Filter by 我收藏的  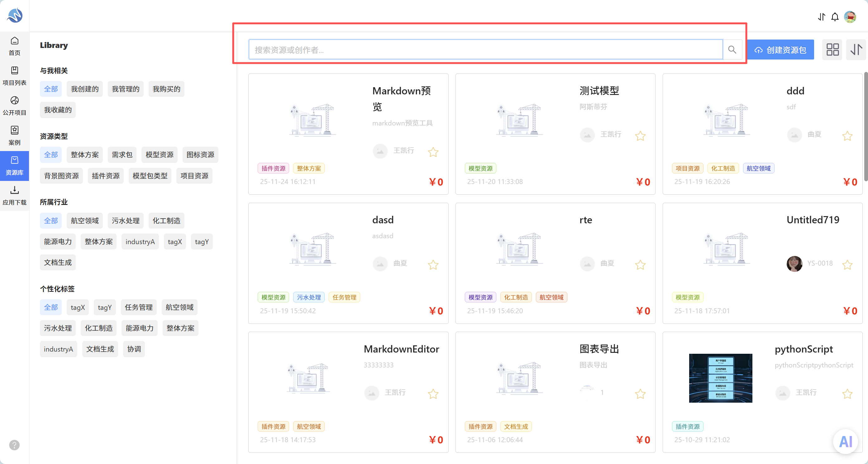pos(58,110)
